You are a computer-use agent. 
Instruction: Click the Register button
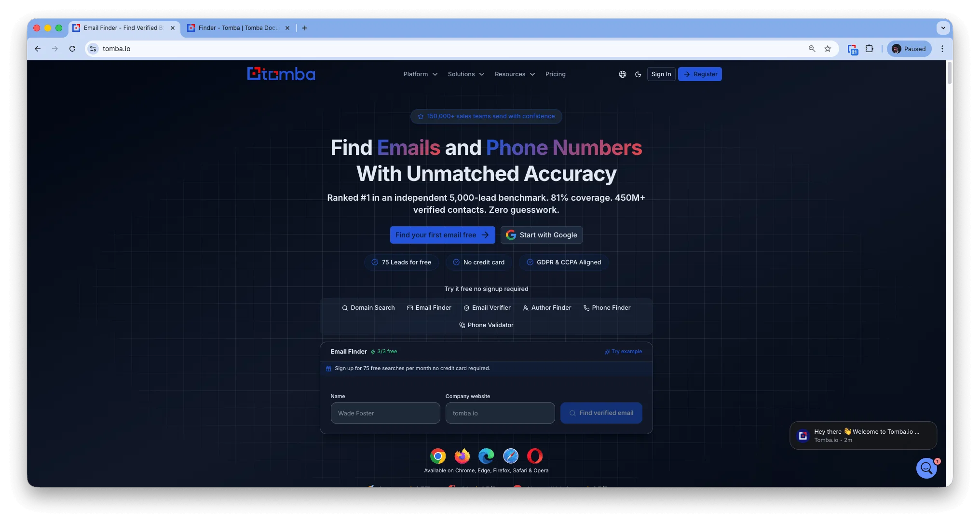700,74
